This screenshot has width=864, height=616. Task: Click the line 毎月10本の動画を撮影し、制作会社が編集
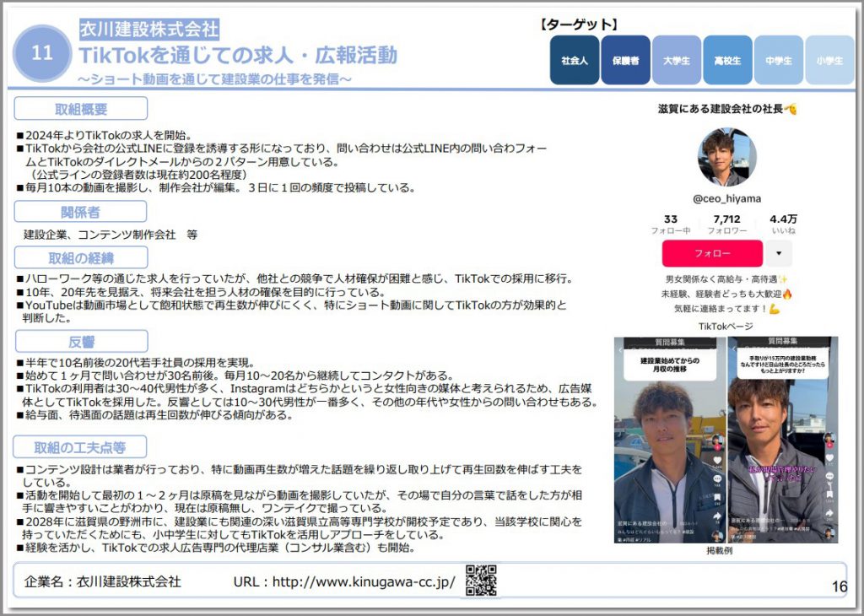pyautogui.click(x=216, y=188)
